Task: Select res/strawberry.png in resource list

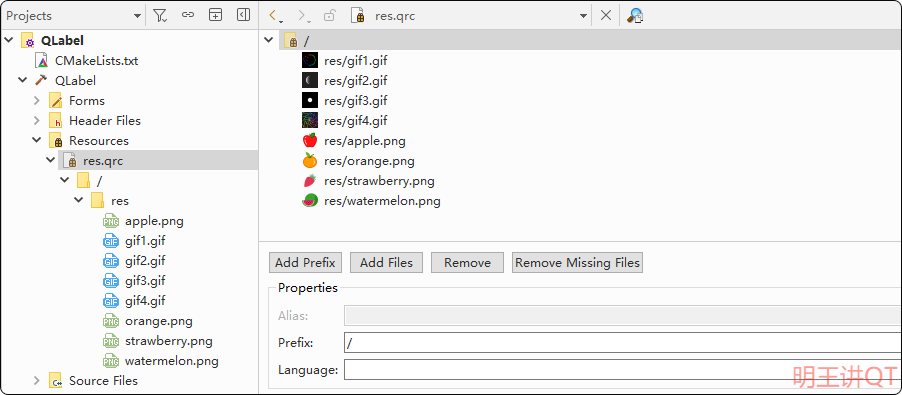Action: point(379,181)
